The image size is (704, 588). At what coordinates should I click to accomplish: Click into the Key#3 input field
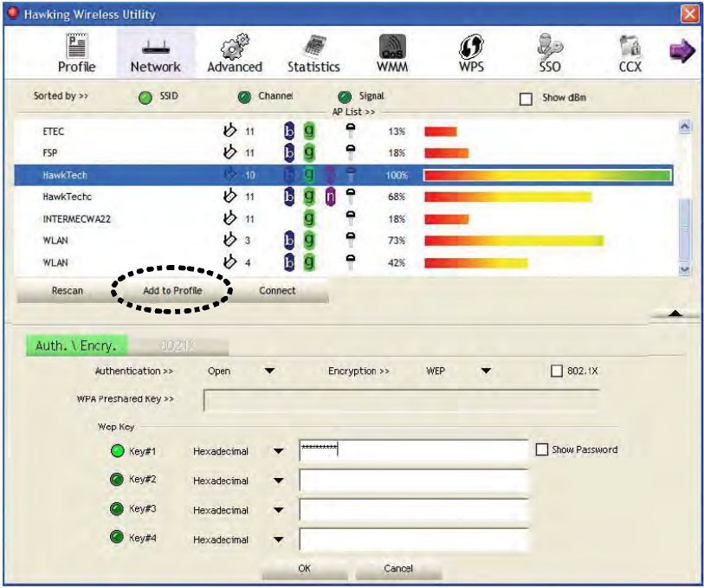point(414,509)
